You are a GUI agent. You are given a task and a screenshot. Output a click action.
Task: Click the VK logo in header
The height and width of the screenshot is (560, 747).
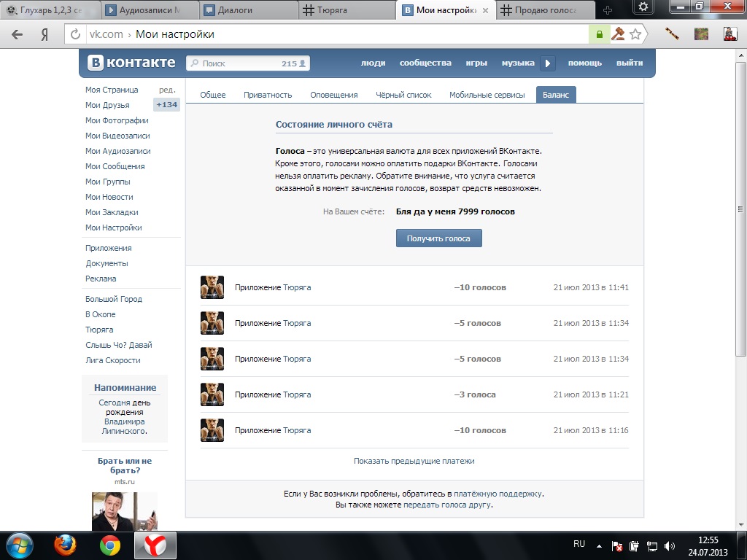(x=131, y=63)
